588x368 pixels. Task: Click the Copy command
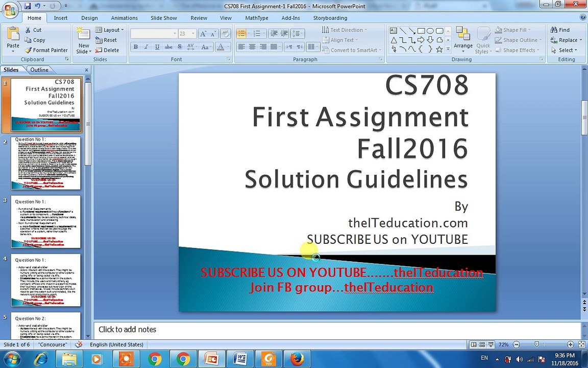35,40
